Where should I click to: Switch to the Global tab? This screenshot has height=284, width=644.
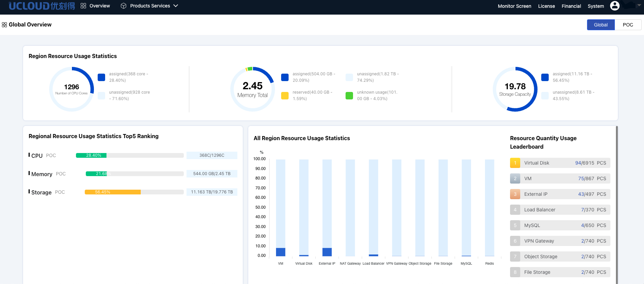coord(601,25)
